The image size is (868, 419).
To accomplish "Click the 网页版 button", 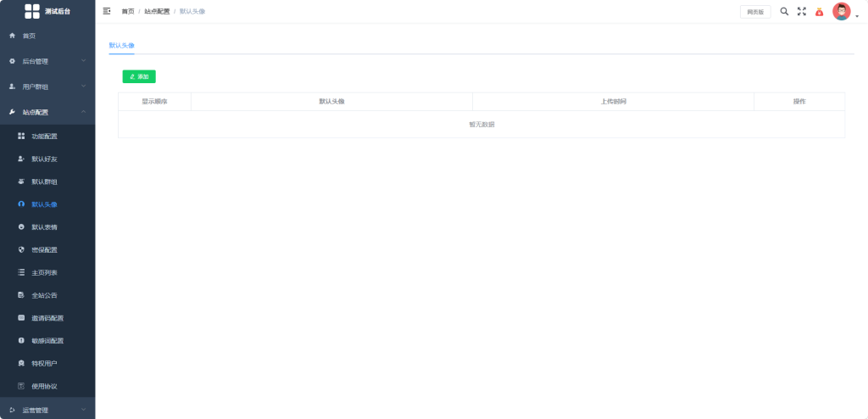I will tap(755, 12).
